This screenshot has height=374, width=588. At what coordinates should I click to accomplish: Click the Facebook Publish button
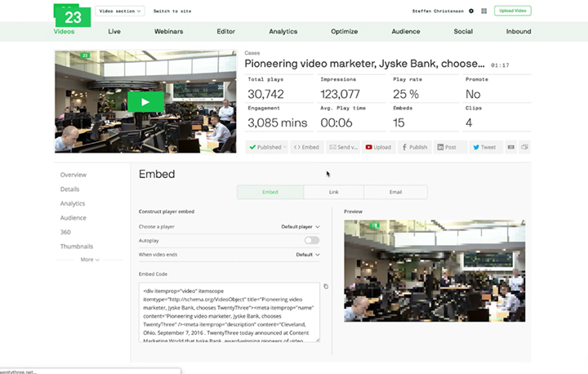pyautogui.click(x=414, y=147)
